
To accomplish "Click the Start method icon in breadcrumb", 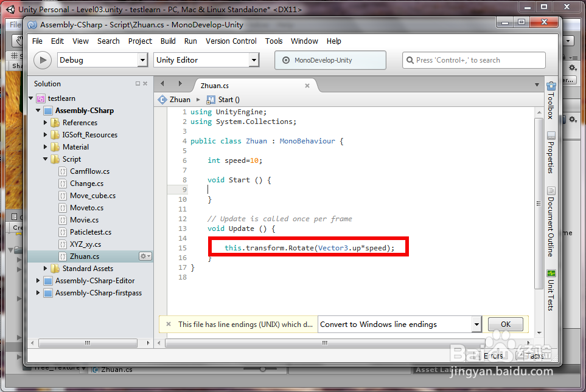I will 211,100.
